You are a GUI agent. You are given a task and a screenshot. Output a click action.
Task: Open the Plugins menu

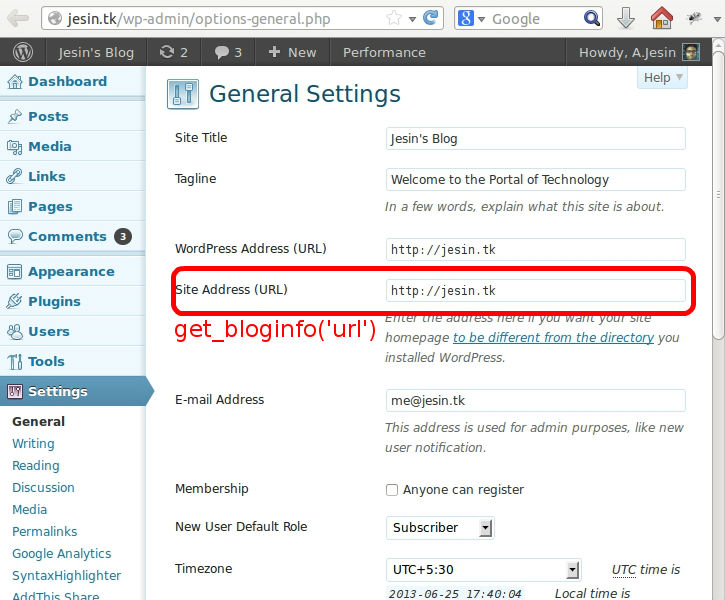tap(73, 301)
